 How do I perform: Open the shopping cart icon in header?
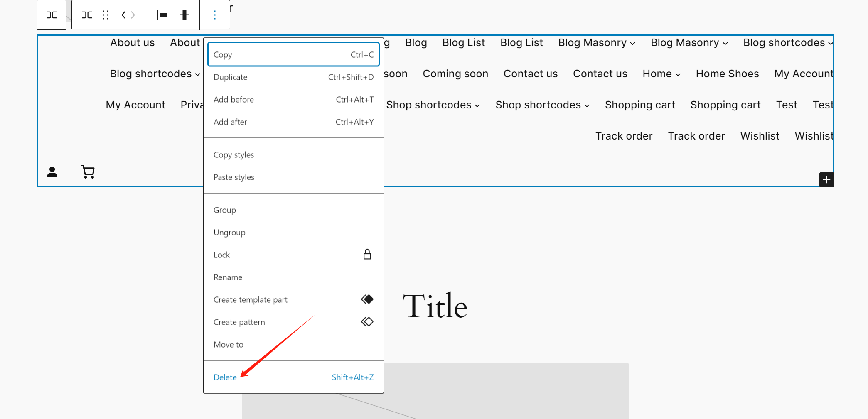click(x=88, y=172)
